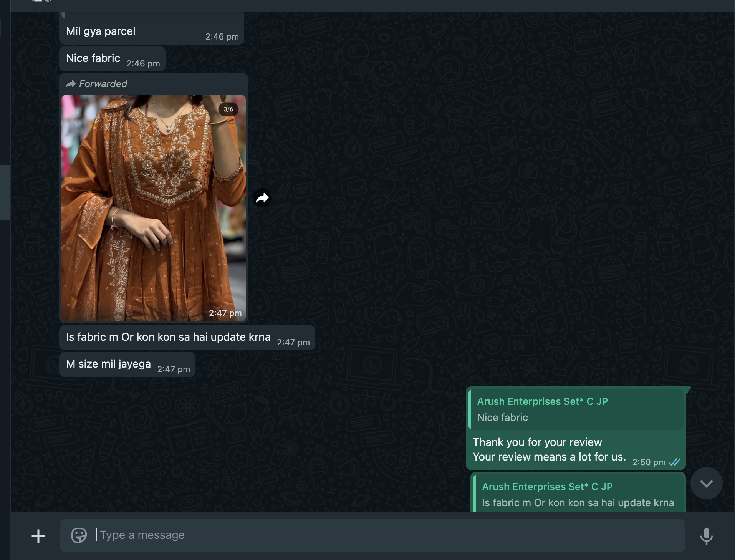
Task: Click the Forwarded arrow label above photo
Action: (96, 84)
